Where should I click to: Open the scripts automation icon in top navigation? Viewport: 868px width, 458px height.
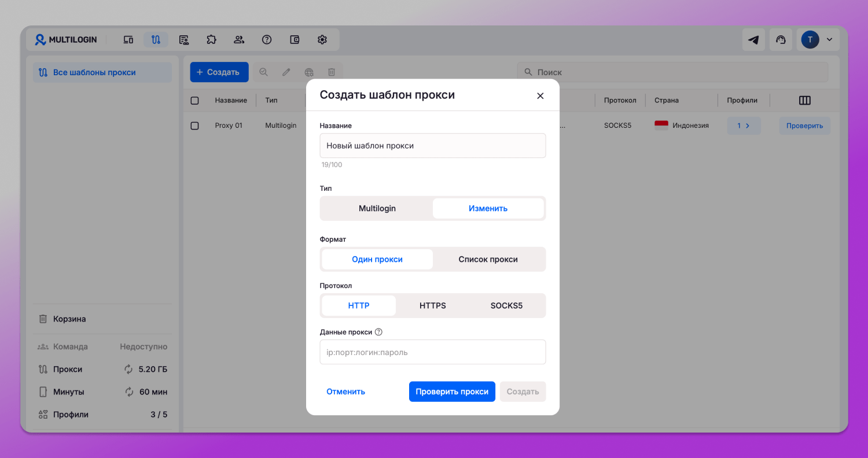click(184, 40)
